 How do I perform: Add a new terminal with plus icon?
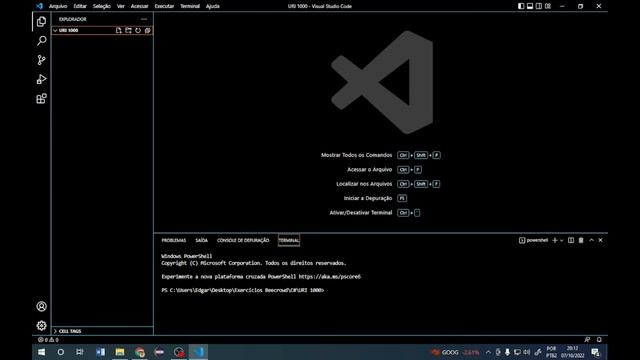(x=554, y=240)
